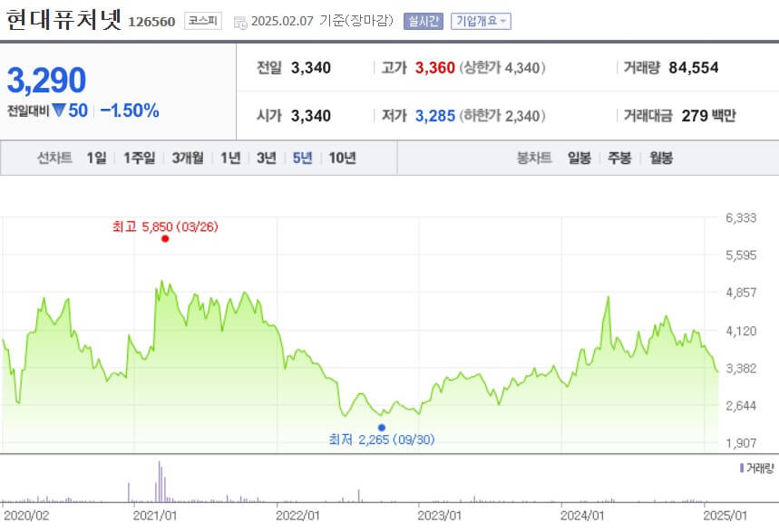Click the 전일 value 3,340
This screenshot has height=532, width=779.
(310, 68)
